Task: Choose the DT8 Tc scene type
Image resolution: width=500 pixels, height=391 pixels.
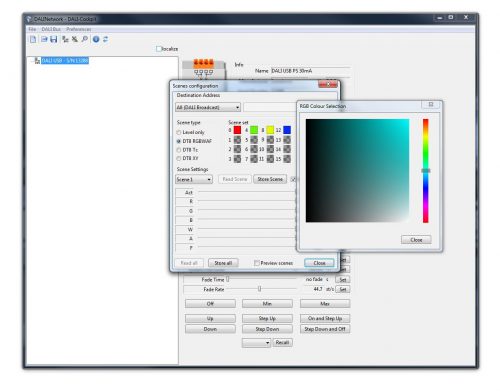Action: [x=179, y=150]
